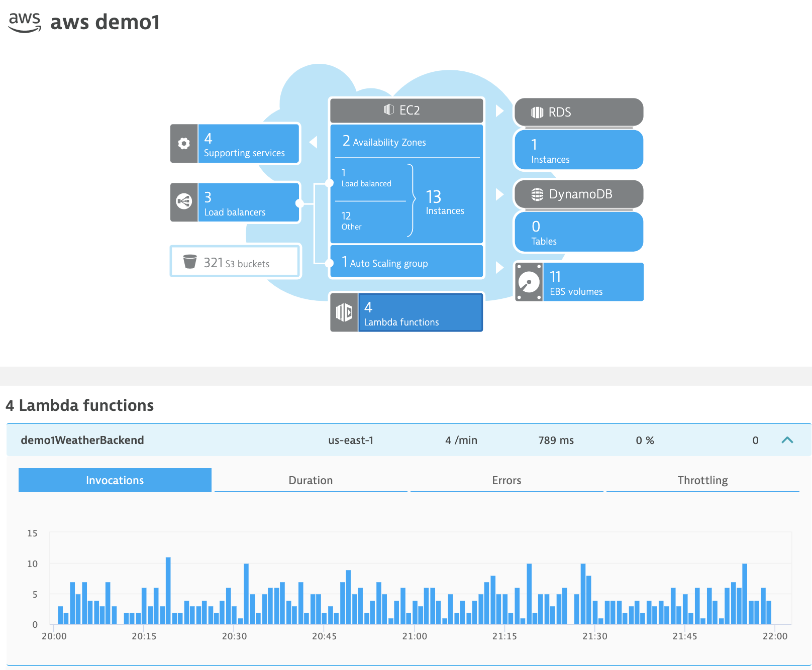Click the AWS logo icon
The height and width of the screenshot is (670, 812).
click(x=25, y=22)
